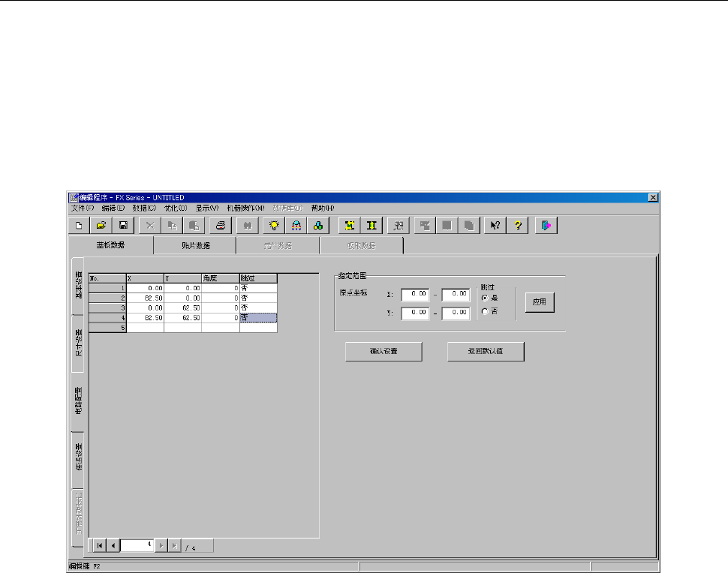
Task: Click the yellow lightbulb toolbar icon
Action: pos(274,226)
